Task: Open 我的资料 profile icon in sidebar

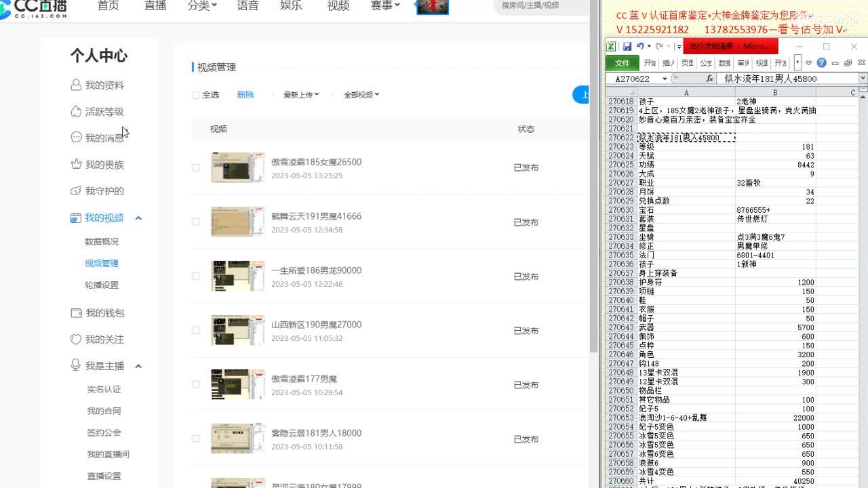Action: coord(77,85)
